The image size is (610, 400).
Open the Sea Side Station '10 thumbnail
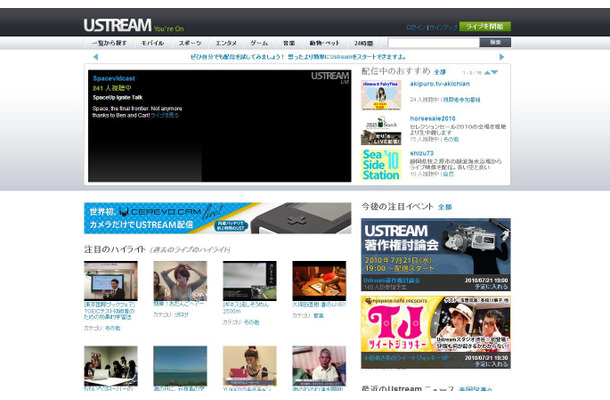click(x=381, y=165)
